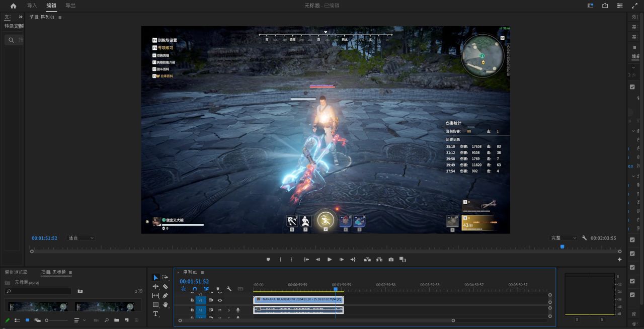Image resolution: width=644 pixels, height=329 pixels.
Task: Open the 媒体浏览器 panel tab
Action: pos(16,272)
